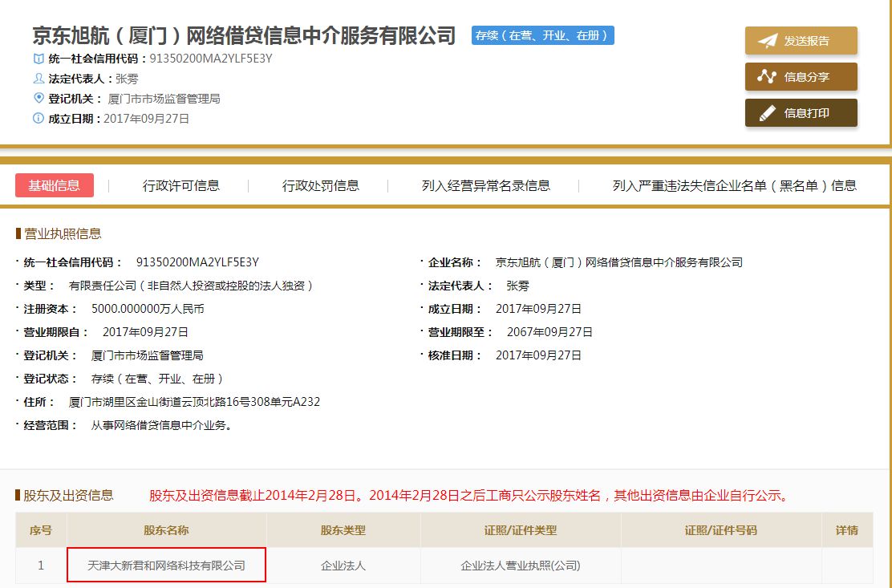Open the 列入经营异常名录信息 tab
892x588 pixels.
[486, 185]
